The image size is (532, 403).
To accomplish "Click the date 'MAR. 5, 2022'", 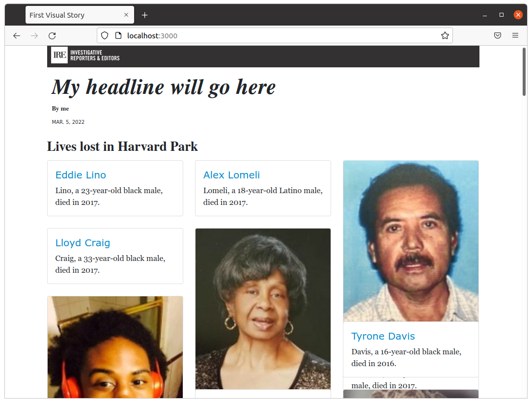I will (68, 122).
